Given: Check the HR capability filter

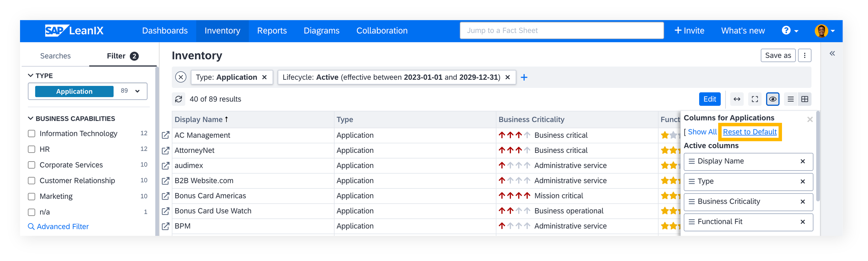Looking at the screenshot, I should (31, 149).
